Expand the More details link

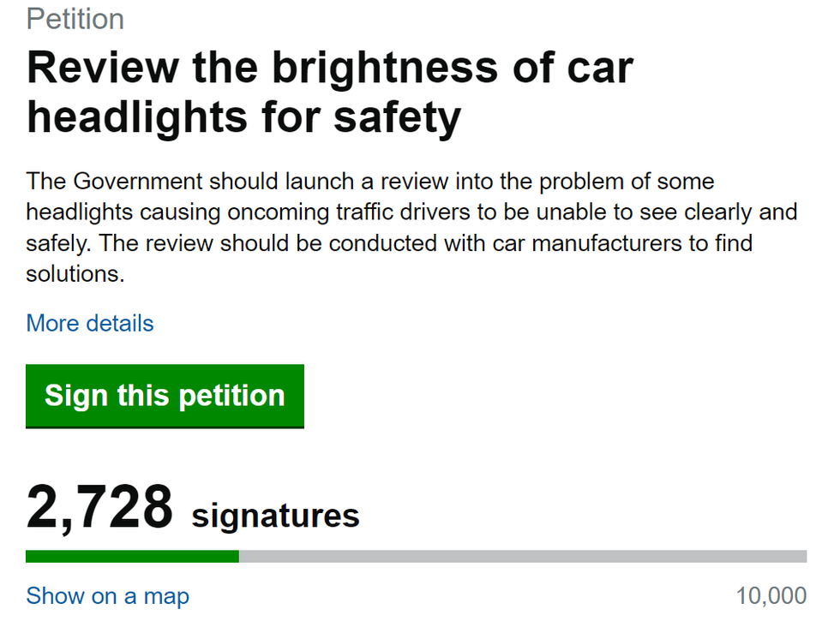click(90, 324)
